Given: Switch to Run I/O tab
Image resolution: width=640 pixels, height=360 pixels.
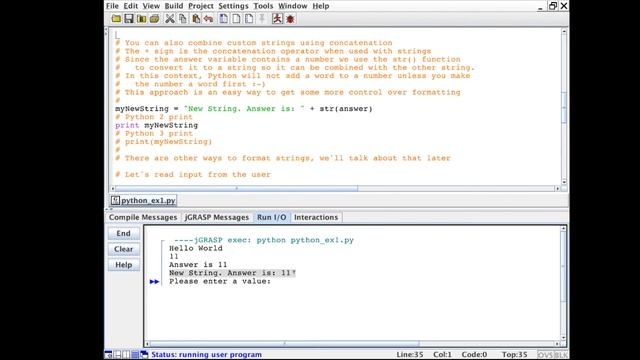Looking at the screenshot, I should pos(271,218).
